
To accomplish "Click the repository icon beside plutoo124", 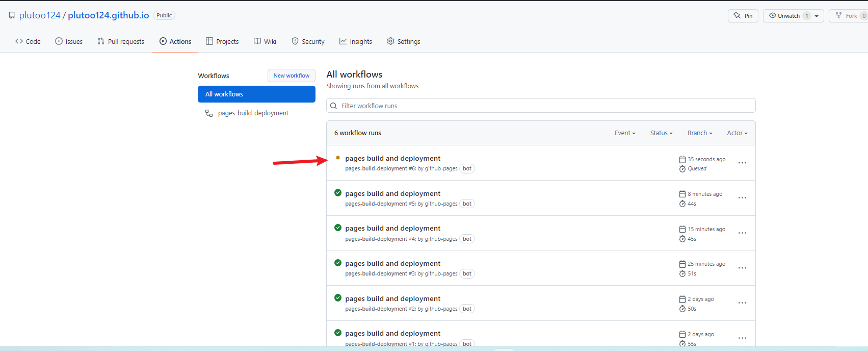I will pos(12,15).
